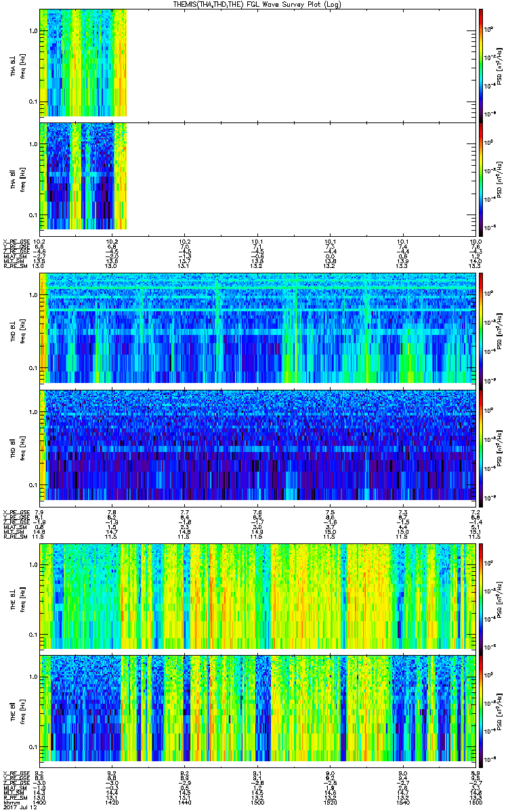Click the 1400 time tick label
This screenshot has height=812, width=508.
click(39, 803)
